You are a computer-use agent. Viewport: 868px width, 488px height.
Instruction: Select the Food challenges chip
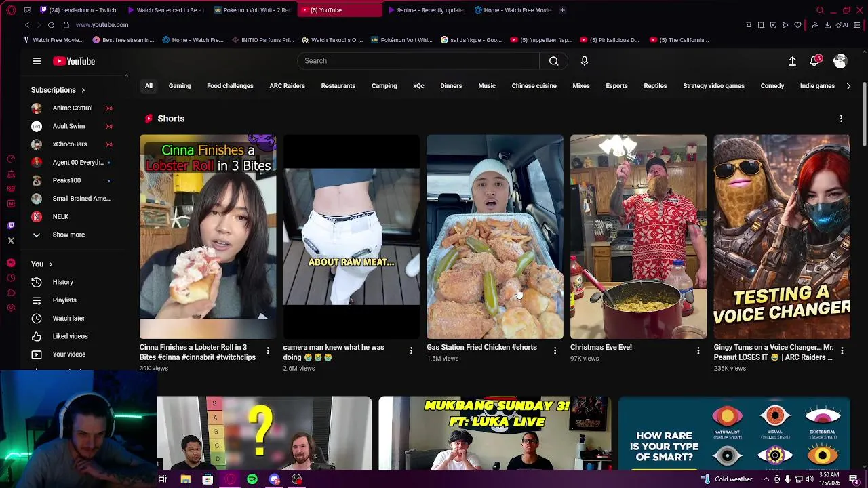click(230, 86)
